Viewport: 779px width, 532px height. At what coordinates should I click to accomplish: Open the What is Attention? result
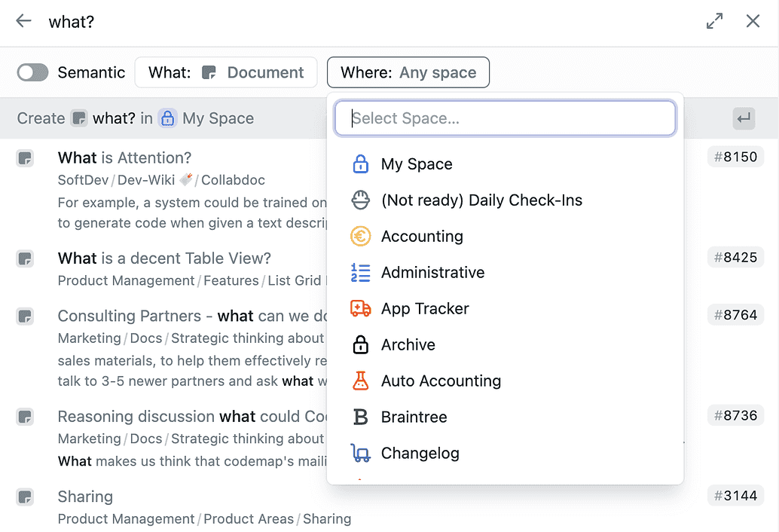coord(125,157)
